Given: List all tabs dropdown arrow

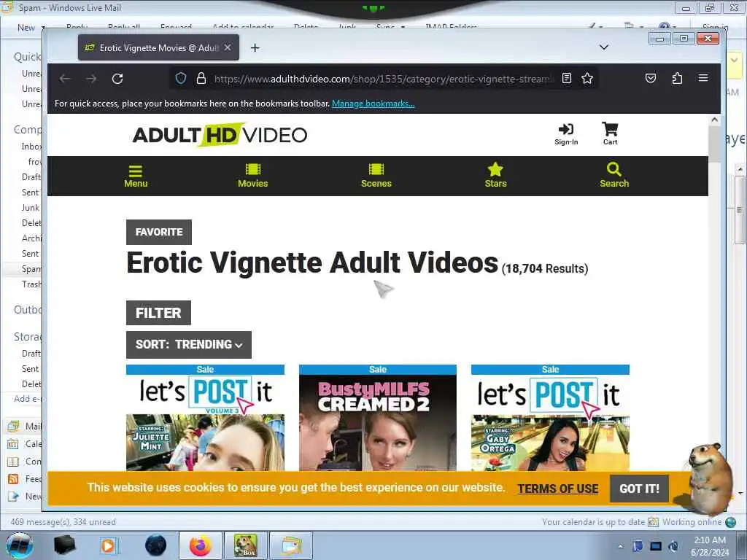Looking at the screenshot, I should pyautogui.click(x=603, y=47).
